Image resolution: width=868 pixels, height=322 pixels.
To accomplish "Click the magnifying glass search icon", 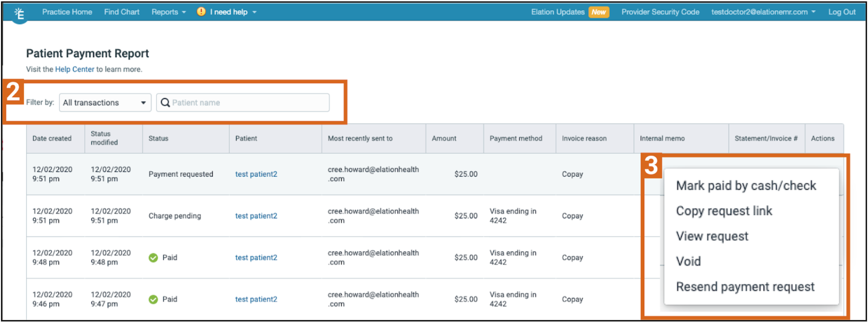I will click(x=165, y=103).
